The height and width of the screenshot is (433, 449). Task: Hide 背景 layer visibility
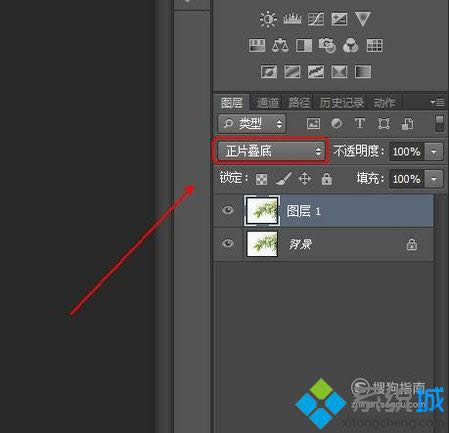pos(228,244)
